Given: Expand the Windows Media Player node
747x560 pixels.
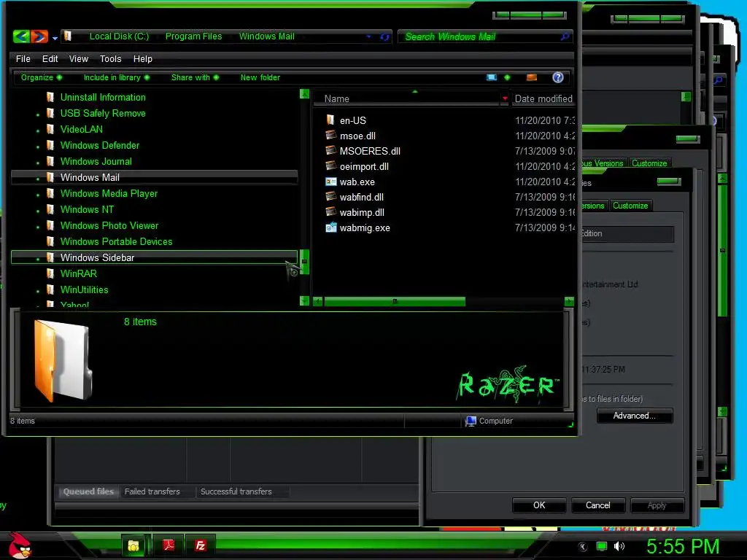Looking at the screenshot, I should [38, 195].
